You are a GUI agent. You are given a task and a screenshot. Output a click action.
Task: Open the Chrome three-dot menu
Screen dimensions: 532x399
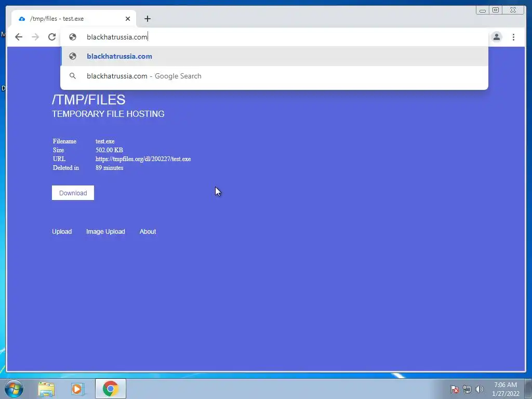513,37
